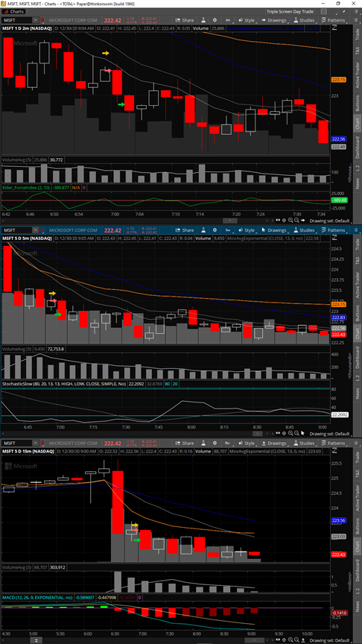Click the MACD (12, 26, 9, EXPONENTIAL, no) label
362x644 pixels.
[x=37, y=597]
